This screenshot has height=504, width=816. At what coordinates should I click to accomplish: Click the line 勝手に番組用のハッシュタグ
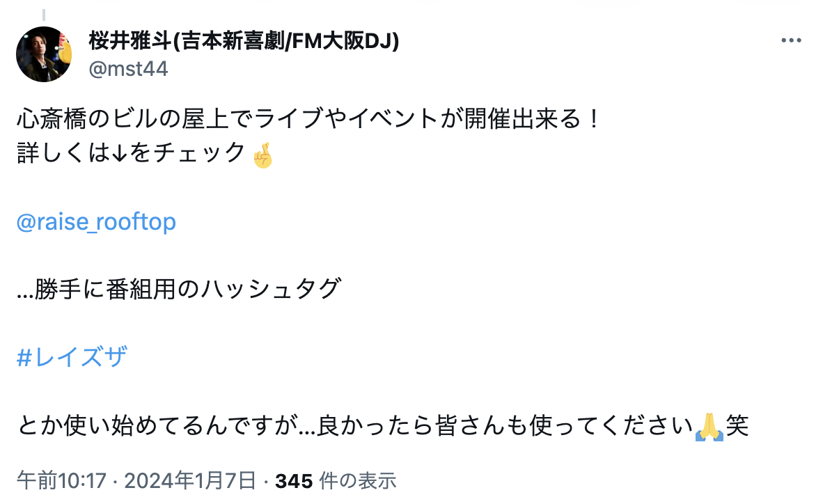point(178,290)
